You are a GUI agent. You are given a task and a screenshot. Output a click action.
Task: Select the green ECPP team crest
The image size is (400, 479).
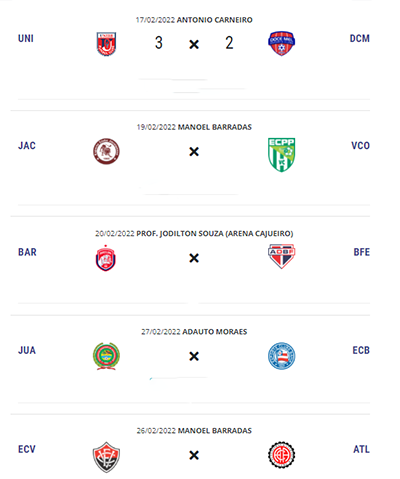(282, 155)
